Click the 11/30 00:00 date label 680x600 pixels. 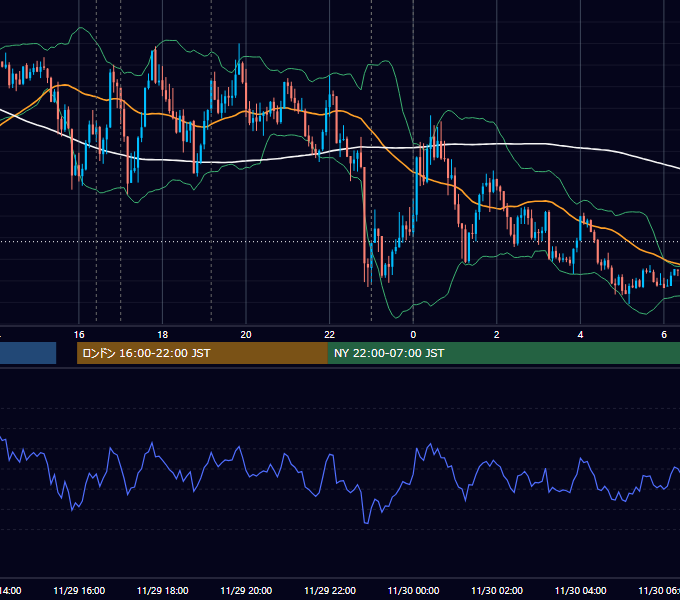click(x=413, y=591)
